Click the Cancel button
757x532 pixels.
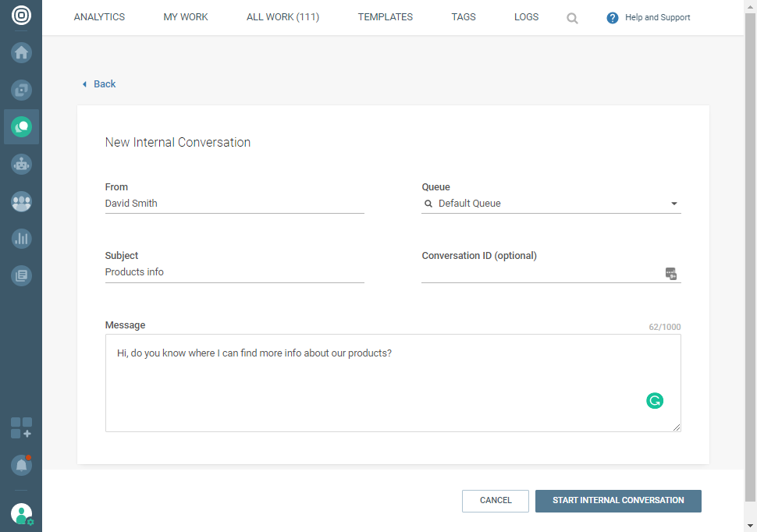click(x=496, y=501)
